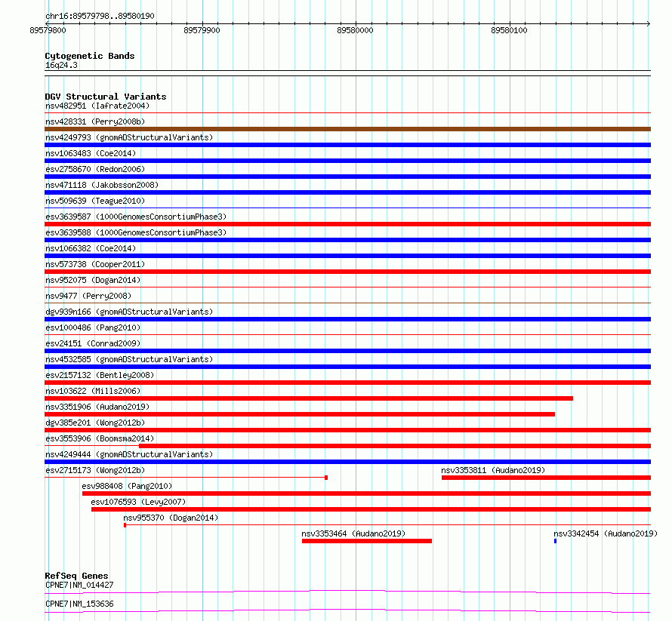Select the Cytogenetic Bands track title
The height and width of the screenshot is (621, 672).
point(90,56)
